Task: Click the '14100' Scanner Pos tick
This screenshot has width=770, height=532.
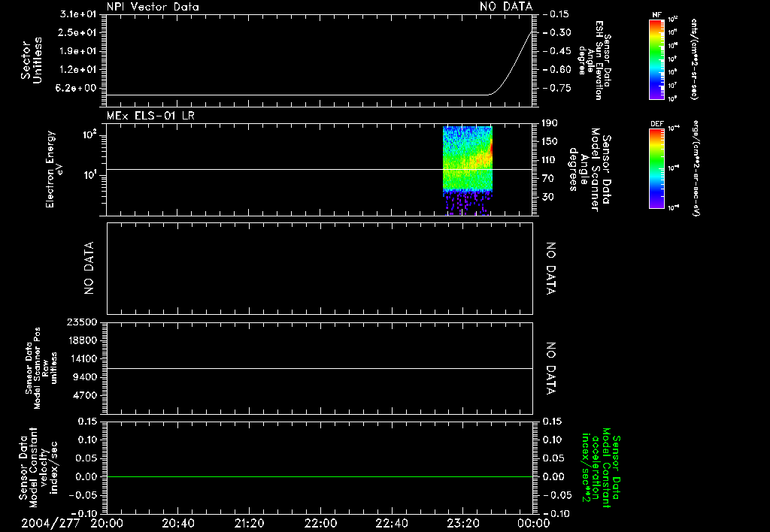Action: coord(82,358)
